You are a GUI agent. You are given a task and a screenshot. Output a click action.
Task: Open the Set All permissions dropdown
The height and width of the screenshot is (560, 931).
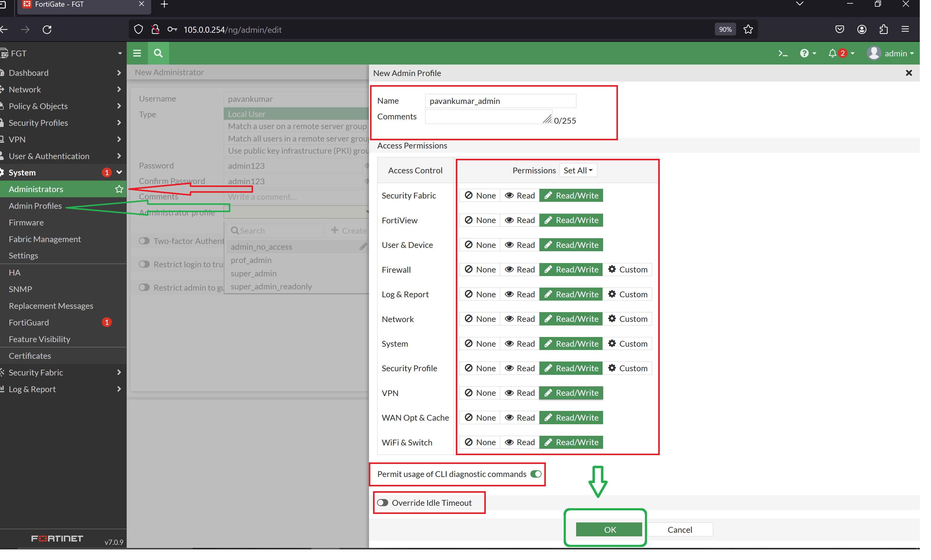578,171
